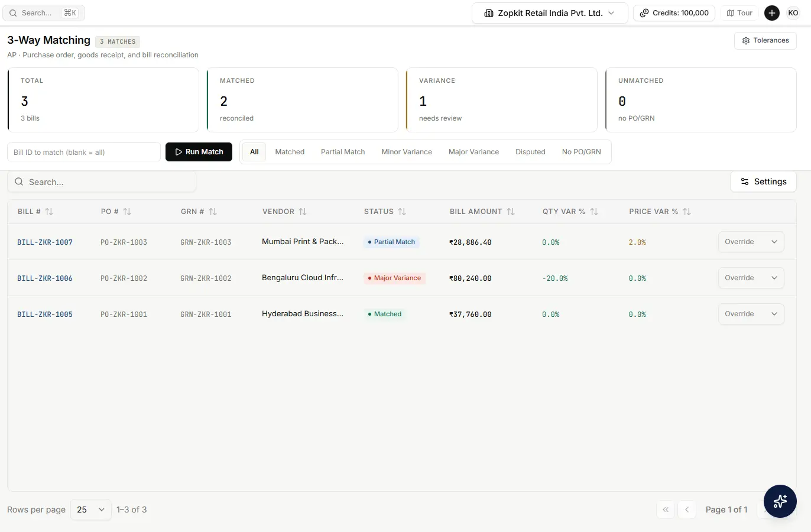
Task: Expand Override dropdown for BILL-ZKR-1007
Action: coord(751,242)
